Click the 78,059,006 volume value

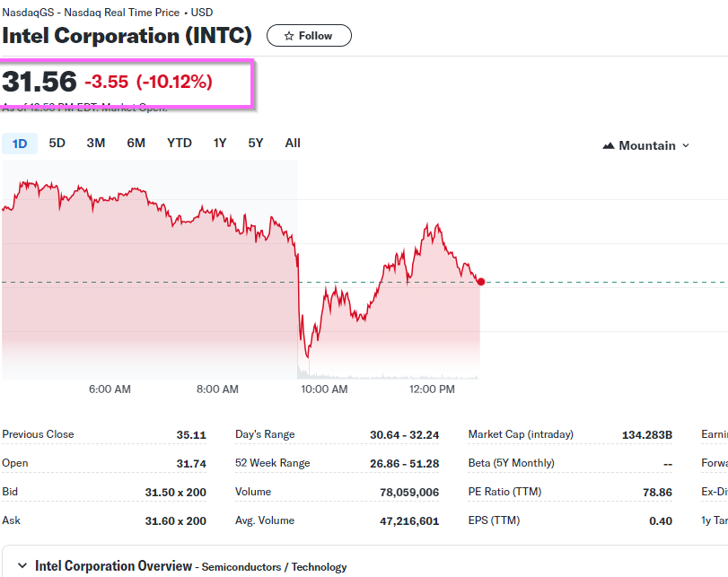(x=409, y=493)
